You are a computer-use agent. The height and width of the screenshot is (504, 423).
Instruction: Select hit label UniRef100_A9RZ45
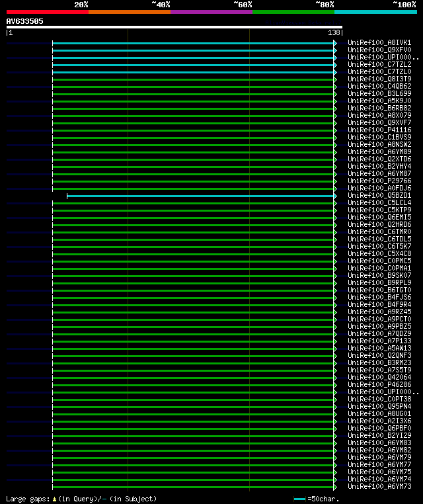tap(379, 312)
